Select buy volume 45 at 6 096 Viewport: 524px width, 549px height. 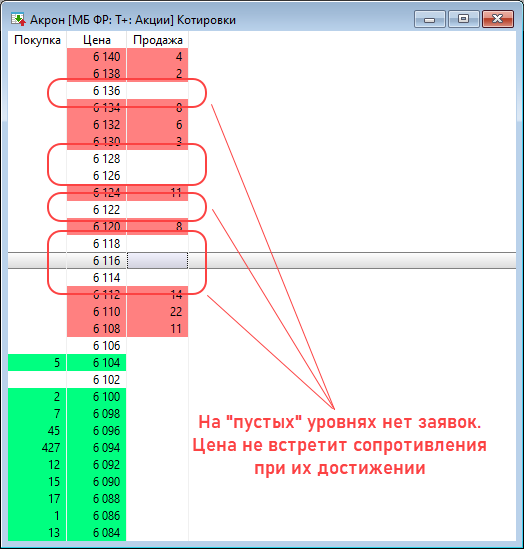pos(37,430)
